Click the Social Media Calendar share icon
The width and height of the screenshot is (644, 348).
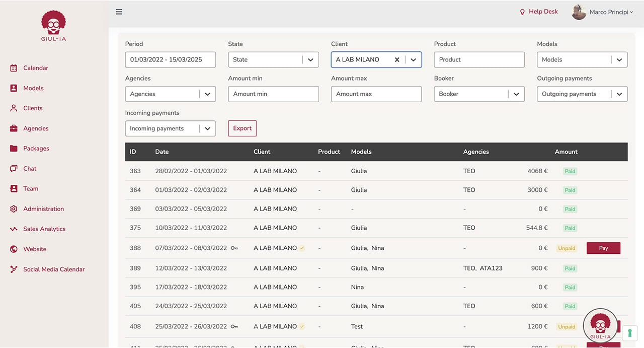coord(14,269)
